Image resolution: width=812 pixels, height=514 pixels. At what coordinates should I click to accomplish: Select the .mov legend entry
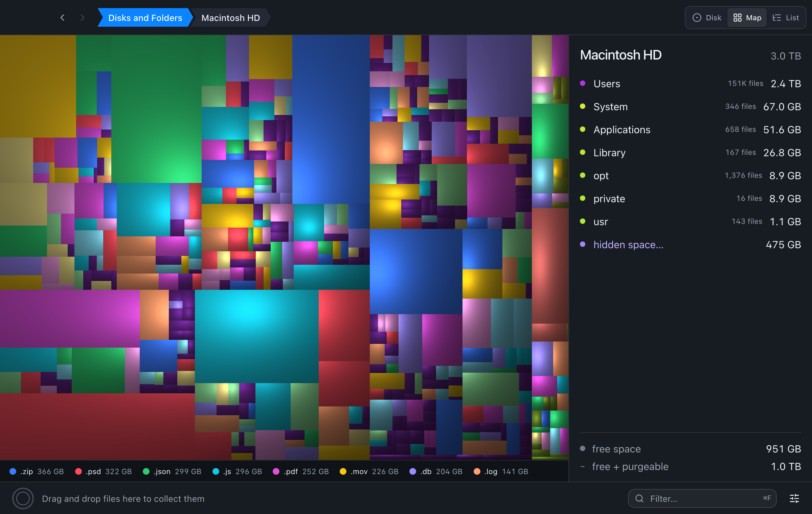pyautogui.click(x=369, y=471)
